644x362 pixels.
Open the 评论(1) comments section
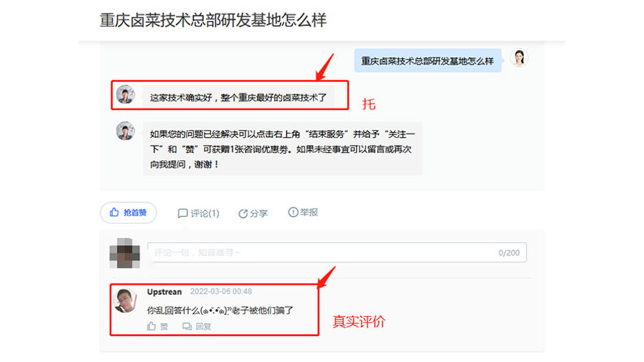(x=198, y=213)
